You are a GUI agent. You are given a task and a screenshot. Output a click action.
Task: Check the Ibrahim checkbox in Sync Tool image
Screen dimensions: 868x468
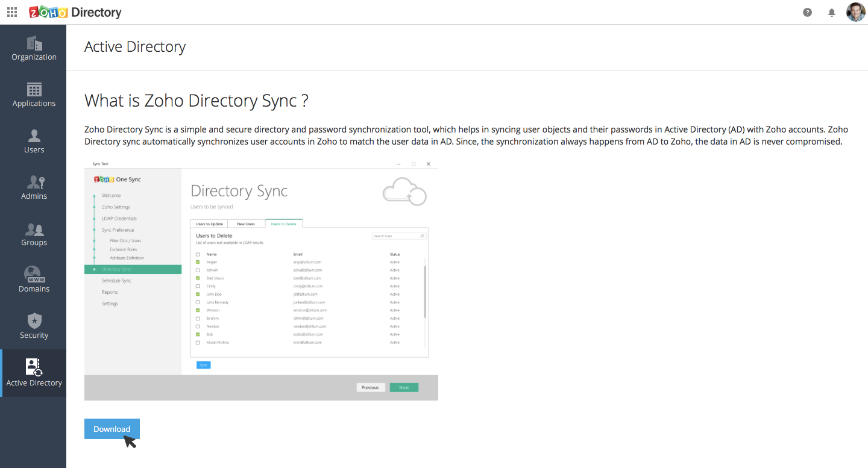[x=198, y=318]
